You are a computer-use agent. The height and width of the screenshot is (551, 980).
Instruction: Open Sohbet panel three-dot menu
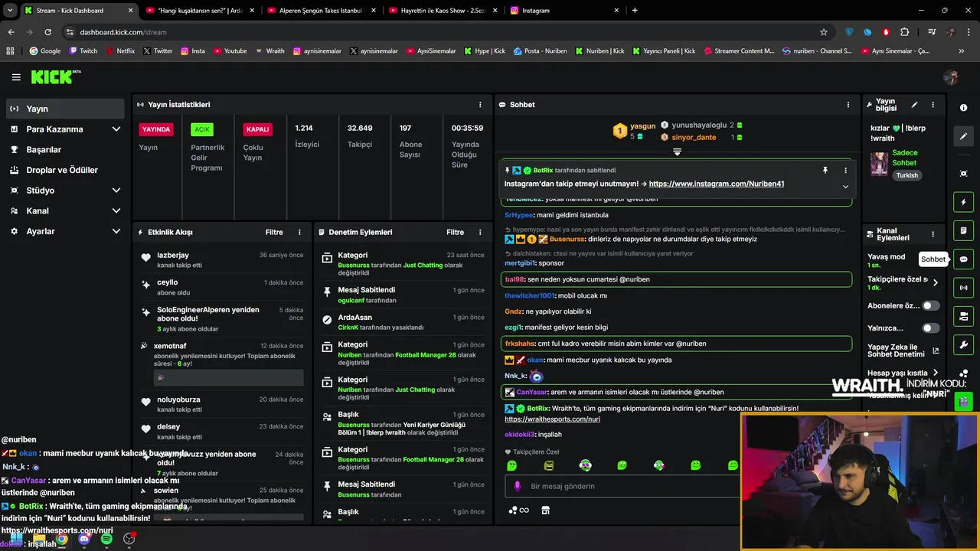tap(848, 105)
